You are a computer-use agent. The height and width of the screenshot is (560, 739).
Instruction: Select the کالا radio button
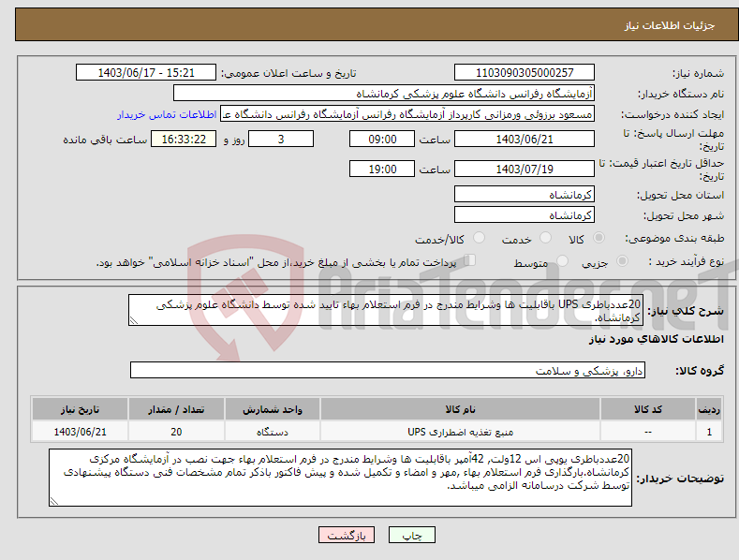point(599,238)
